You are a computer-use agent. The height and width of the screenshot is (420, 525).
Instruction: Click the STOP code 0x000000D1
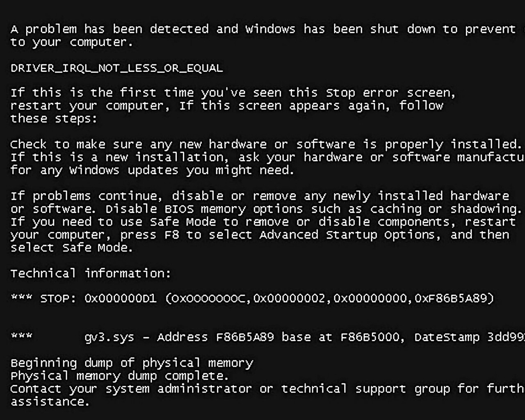coord(120,299)
